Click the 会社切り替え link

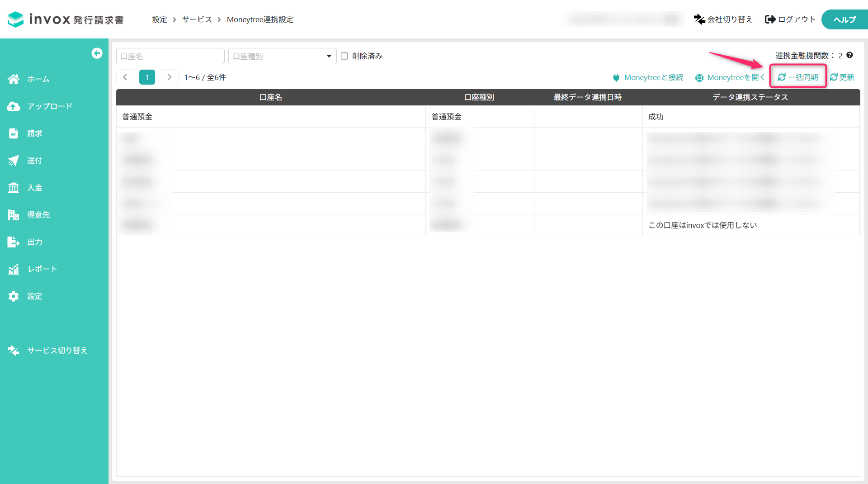[x=723, y=19]
